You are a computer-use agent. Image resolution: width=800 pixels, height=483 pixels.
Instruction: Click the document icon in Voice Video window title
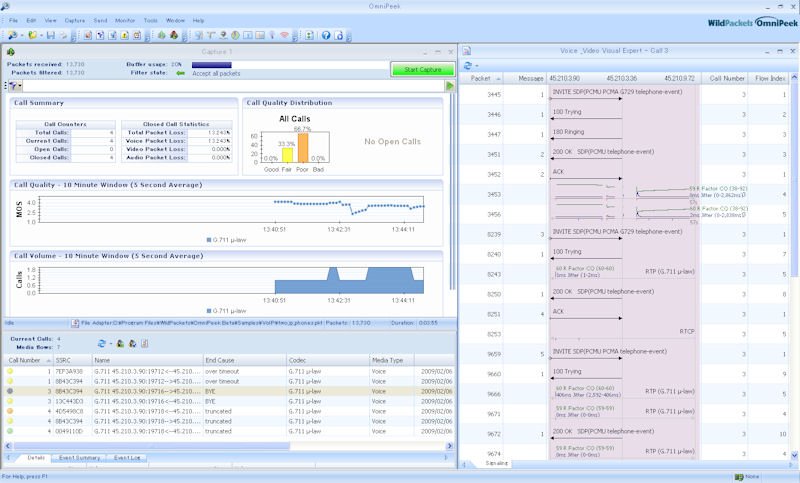pyautogui.click(x=466, y=50)
